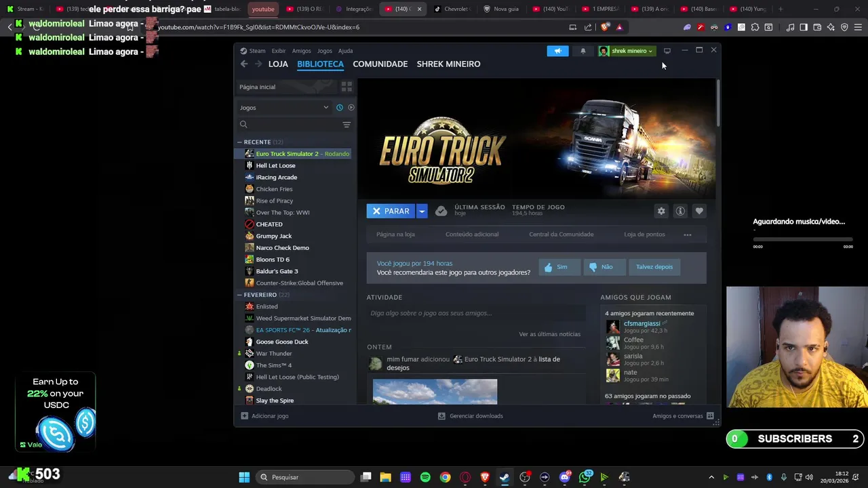Open dropdown arrow beside Parar button
Image resolution: width=868 pixels, height=488 pixels.
tap(422, 211)
